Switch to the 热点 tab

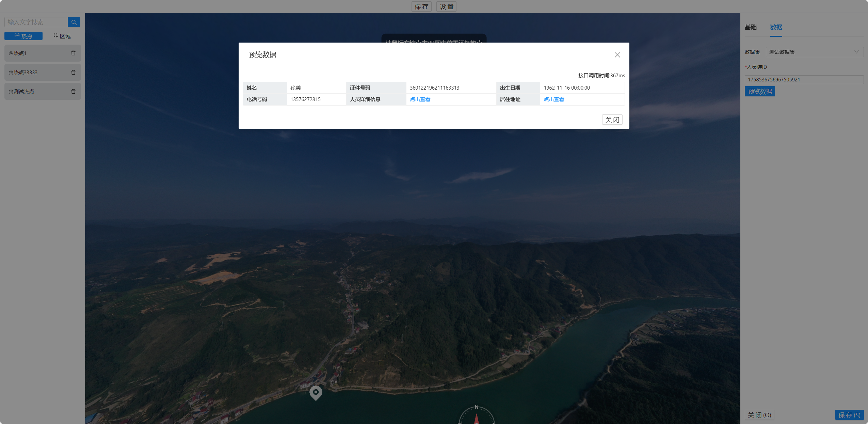pos(23,36)
